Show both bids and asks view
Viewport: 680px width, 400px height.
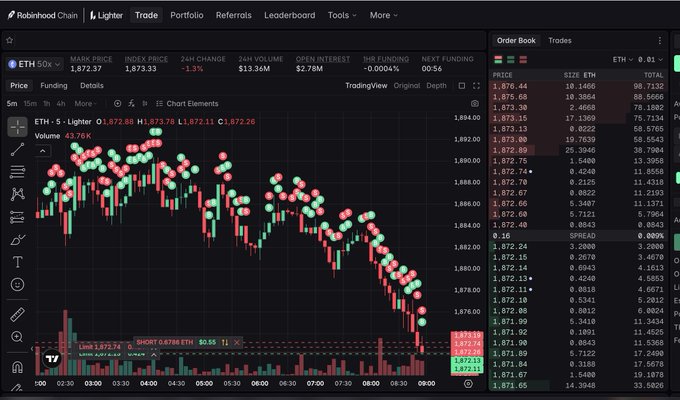point(498,59)
